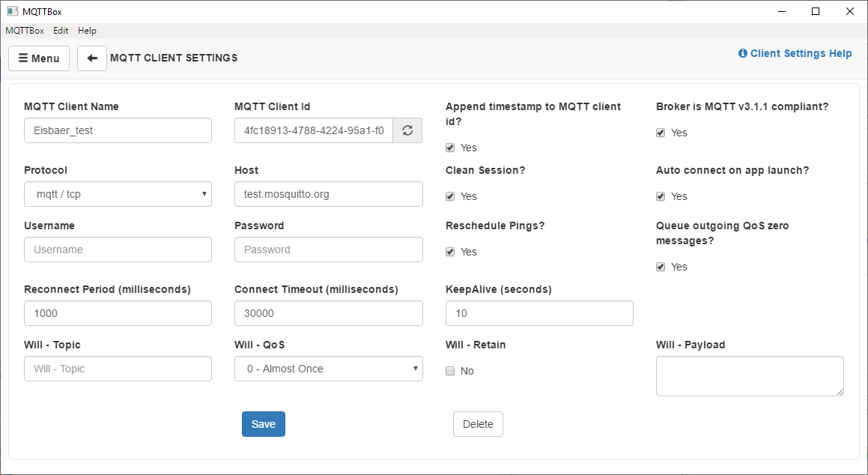Delete this MQTT client
The width and height of the screenshot is (868, 475).
478,424
